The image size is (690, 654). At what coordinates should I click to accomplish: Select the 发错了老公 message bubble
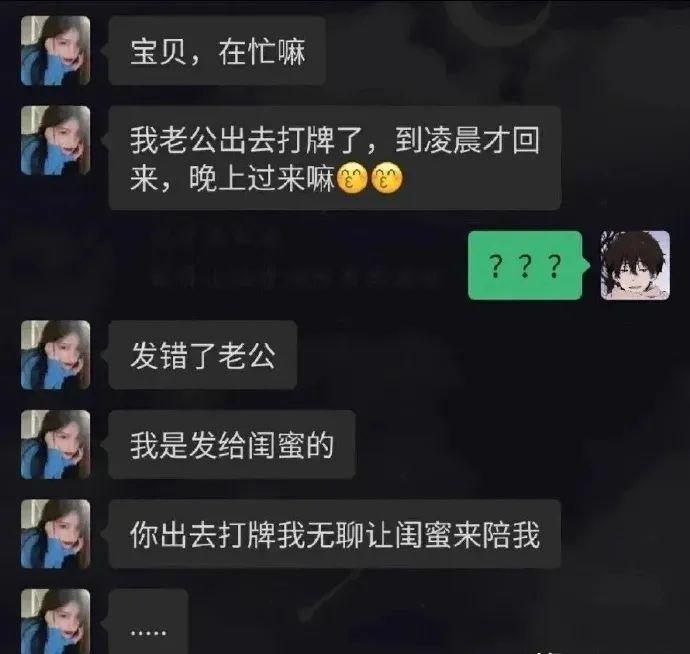point(202,355)
